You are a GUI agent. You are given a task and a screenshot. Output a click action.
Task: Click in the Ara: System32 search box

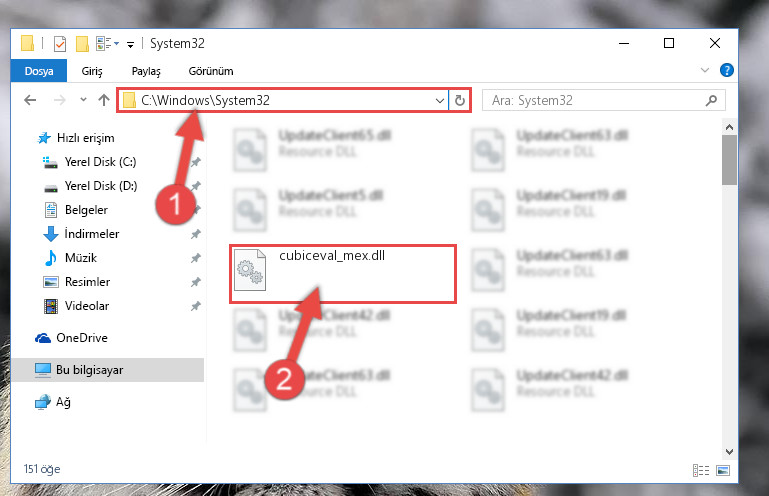pos(594,101)
